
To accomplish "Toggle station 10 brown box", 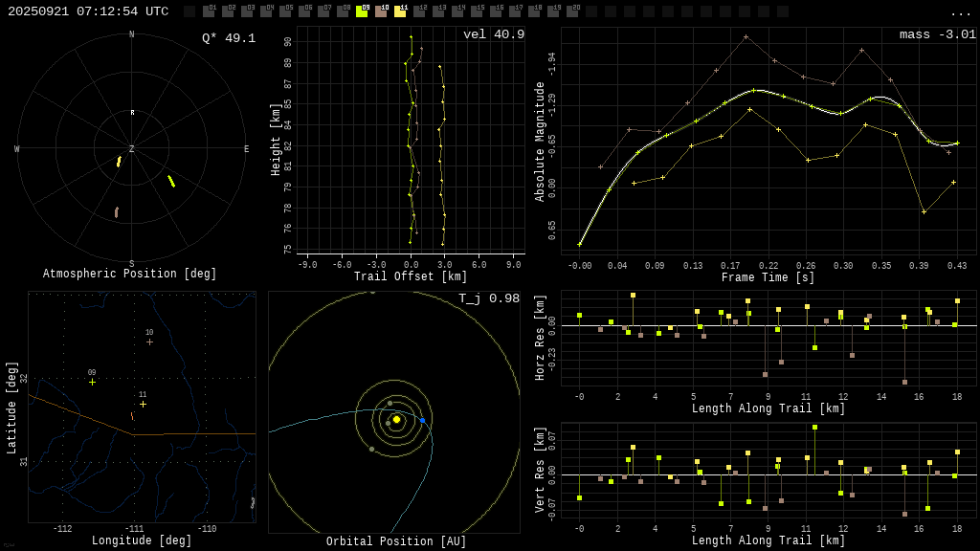I will [x=381, y=11].
